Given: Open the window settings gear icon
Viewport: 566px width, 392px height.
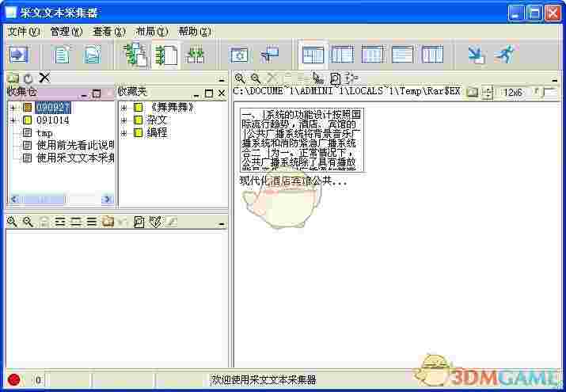Looking at the screenshot, I should [239, 55].
